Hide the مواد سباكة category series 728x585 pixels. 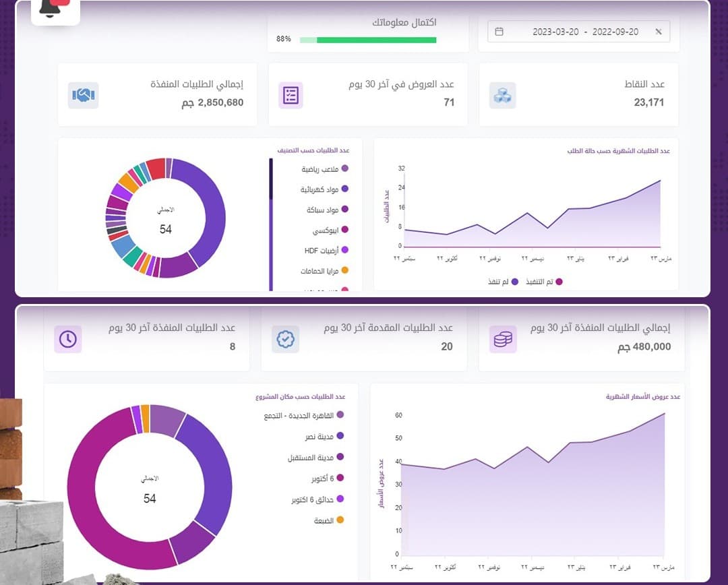click(x=328, y=210)
